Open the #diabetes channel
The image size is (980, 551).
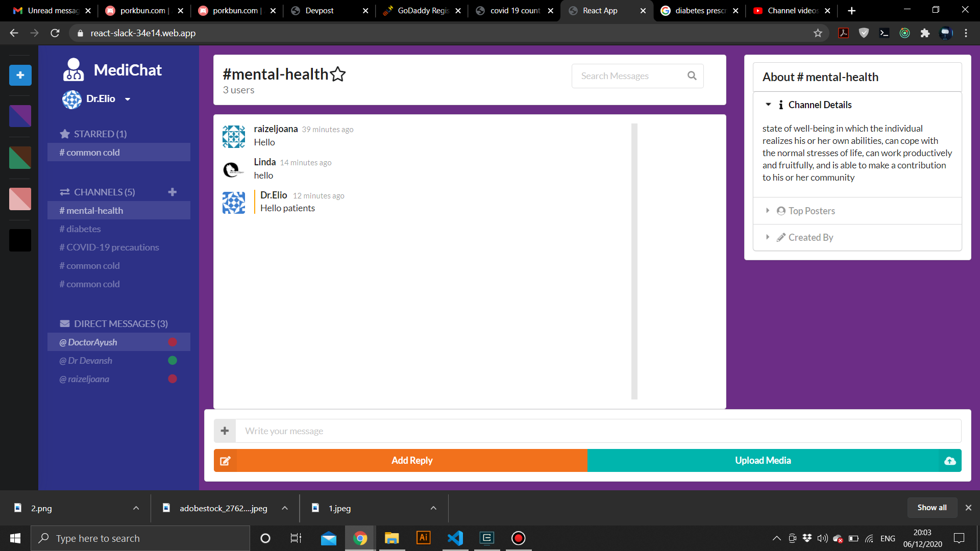point(80,229)
